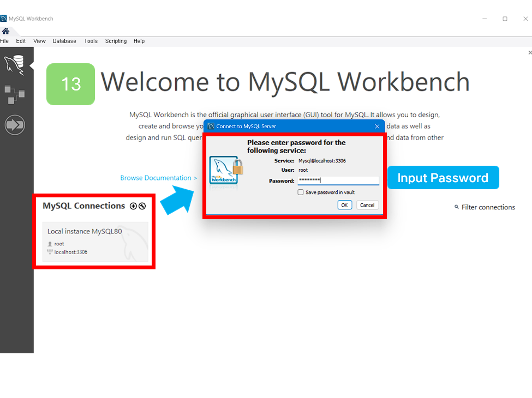Confirm password with OK button

(x=344, y=205)
